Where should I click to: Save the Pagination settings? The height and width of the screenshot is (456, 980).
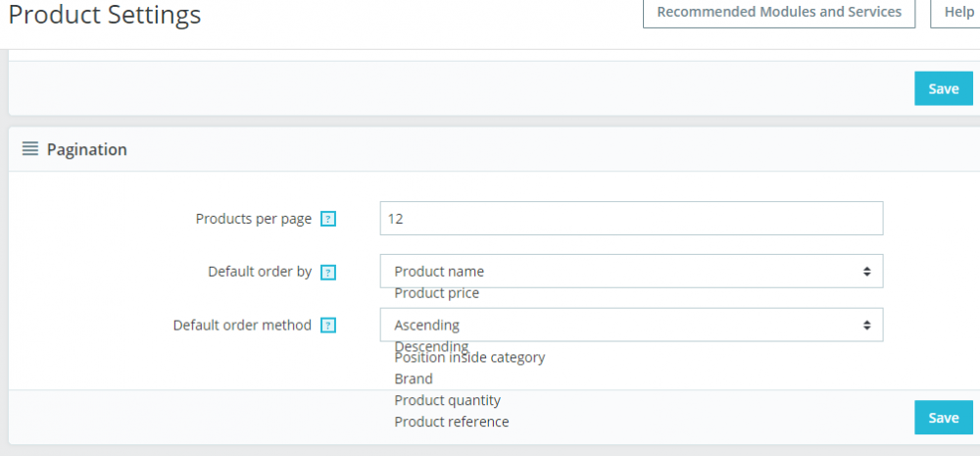point(943,418)
